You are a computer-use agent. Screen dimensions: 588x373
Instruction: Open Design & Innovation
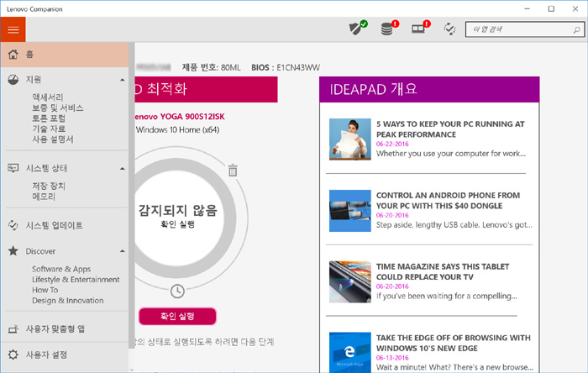[68, 301]
